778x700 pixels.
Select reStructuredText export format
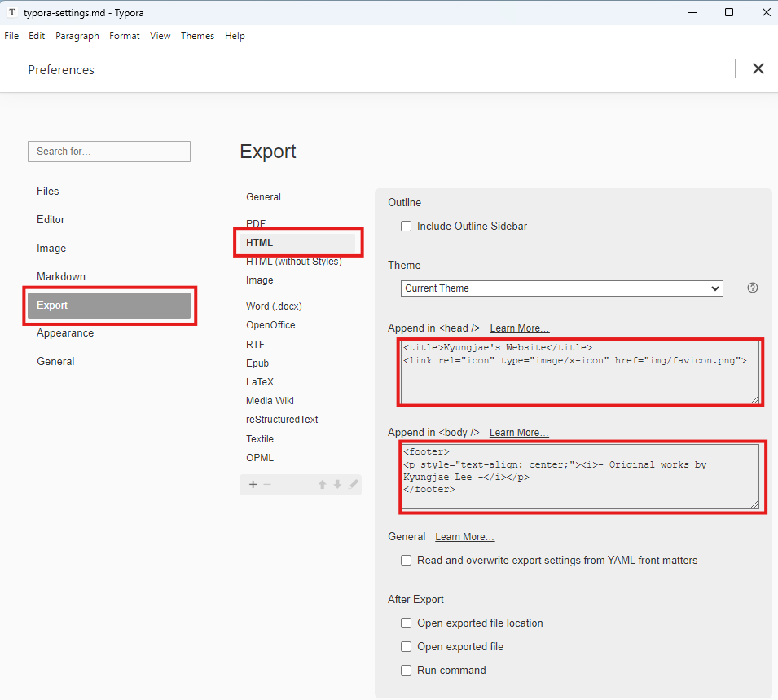pos(282,420)
